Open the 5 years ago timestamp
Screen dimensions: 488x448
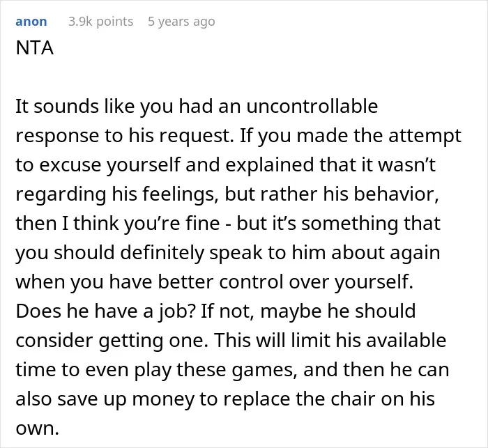pyautogui.click(x=181, y=22)
